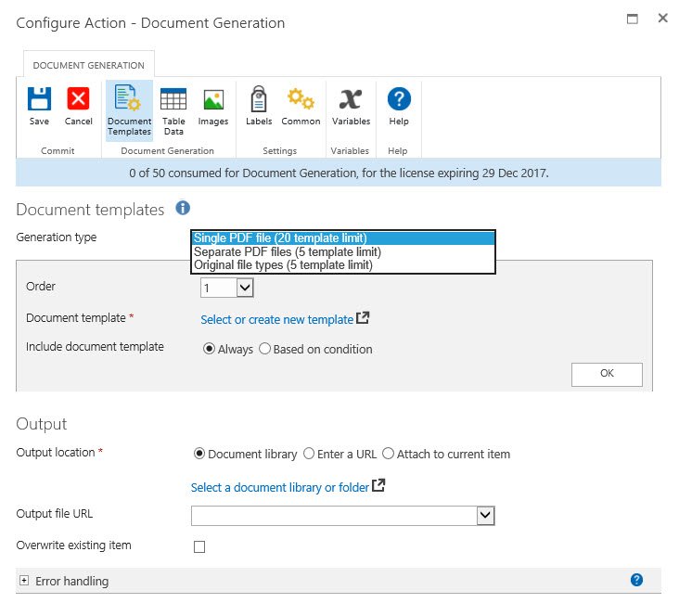679x616 pixels.
Task: Open Document Templates ribbon button
Action: (129, 111)
